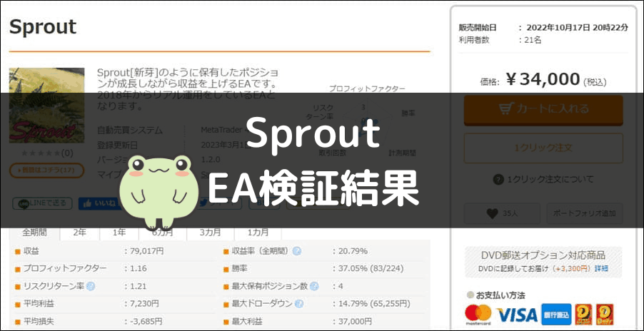Open the 3カ月 period tab
The image size is (644, 331).
pyautogui.click(x=211, y=233)
